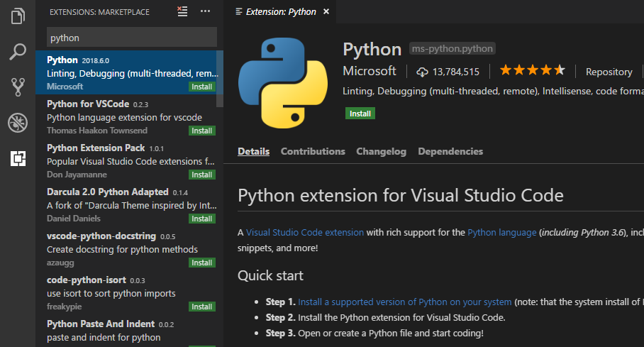
Task: Click the freakypie publisher text
Action: 64,307
